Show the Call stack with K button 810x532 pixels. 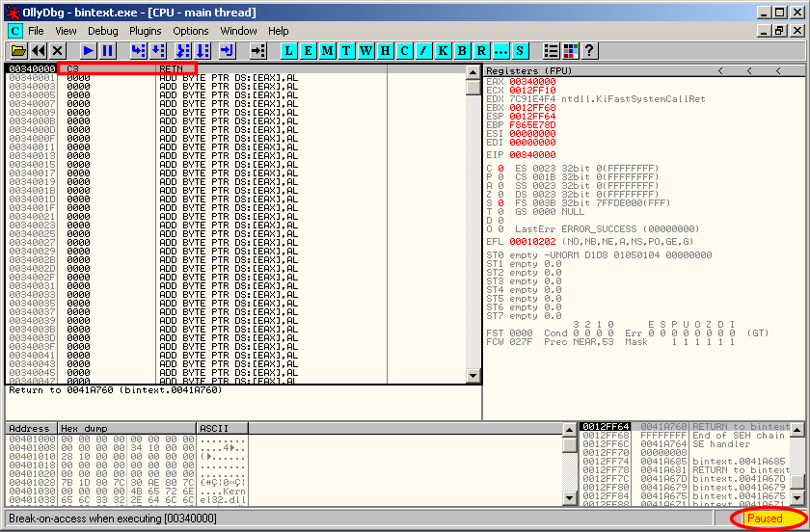tap(443, 50)
